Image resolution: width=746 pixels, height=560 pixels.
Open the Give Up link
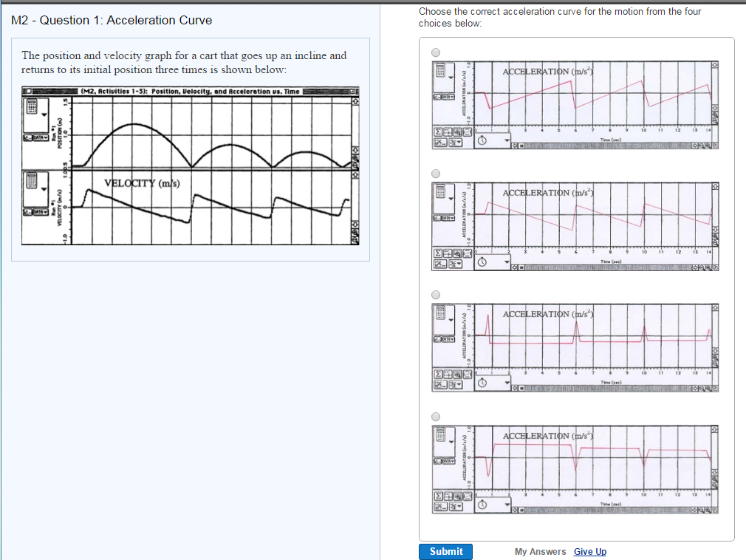pos(590,551)
